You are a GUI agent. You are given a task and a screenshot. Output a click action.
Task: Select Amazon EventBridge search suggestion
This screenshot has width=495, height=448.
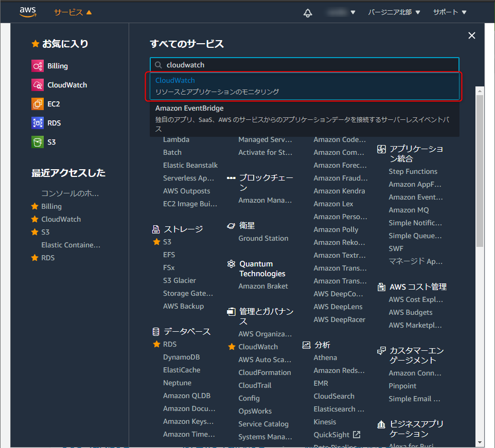click(x=304, y=118)
